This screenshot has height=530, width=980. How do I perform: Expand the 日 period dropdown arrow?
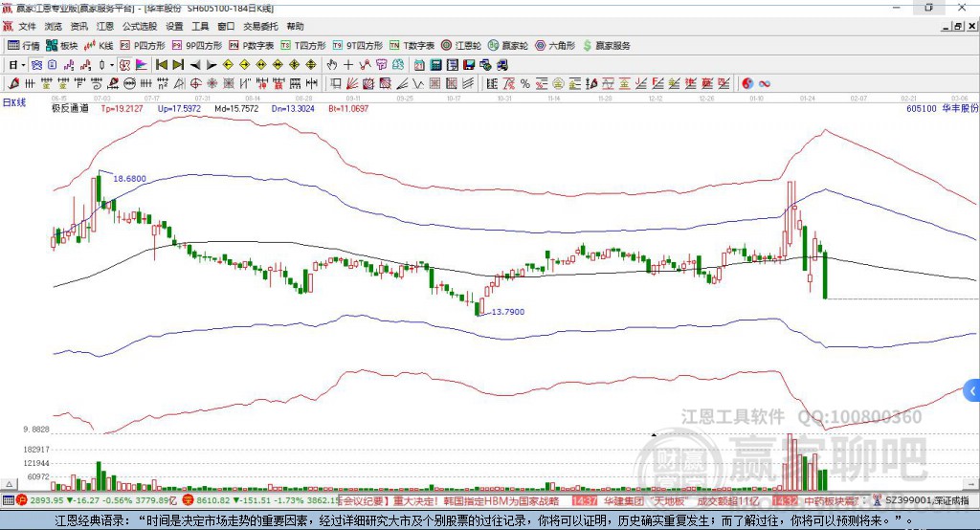24,65
